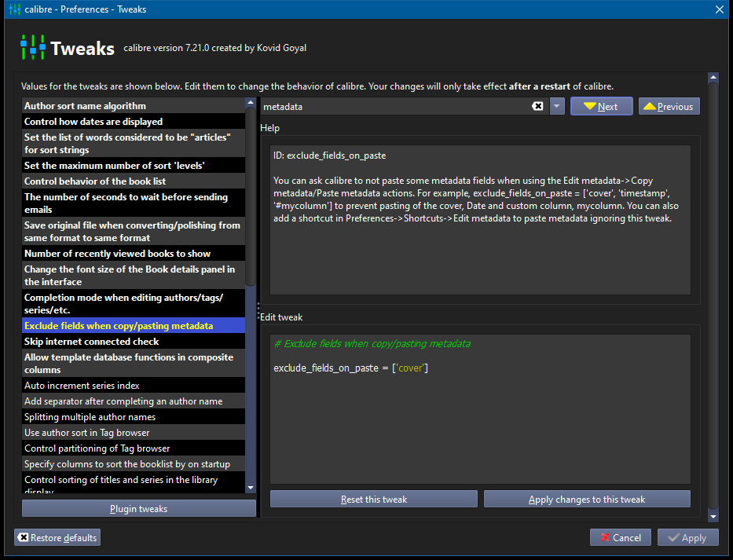Close the Preferences Tweaks window
Viewport: 733px width, 560px height.
click(x=720, y=9)
